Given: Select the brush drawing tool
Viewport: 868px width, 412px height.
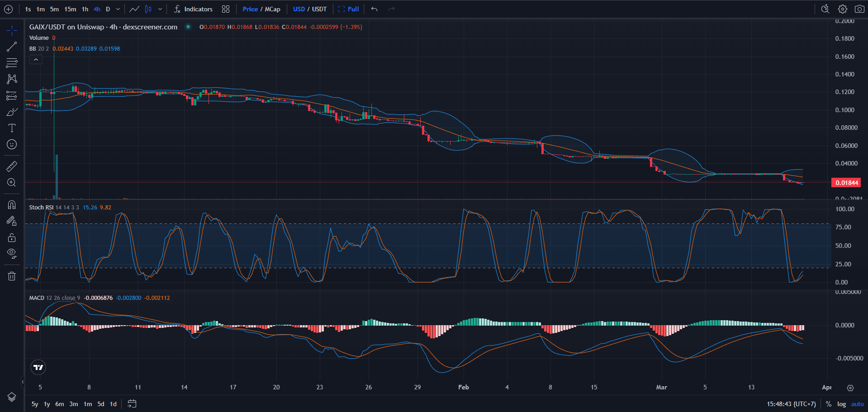Looking at the screenshot, I should tap(12, 111).
